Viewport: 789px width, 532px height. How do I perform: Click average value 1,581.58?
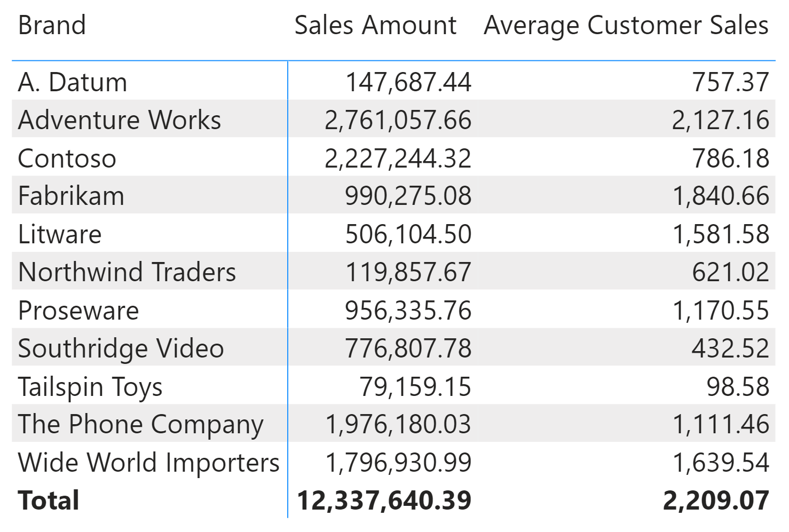[x=721, y=234]
